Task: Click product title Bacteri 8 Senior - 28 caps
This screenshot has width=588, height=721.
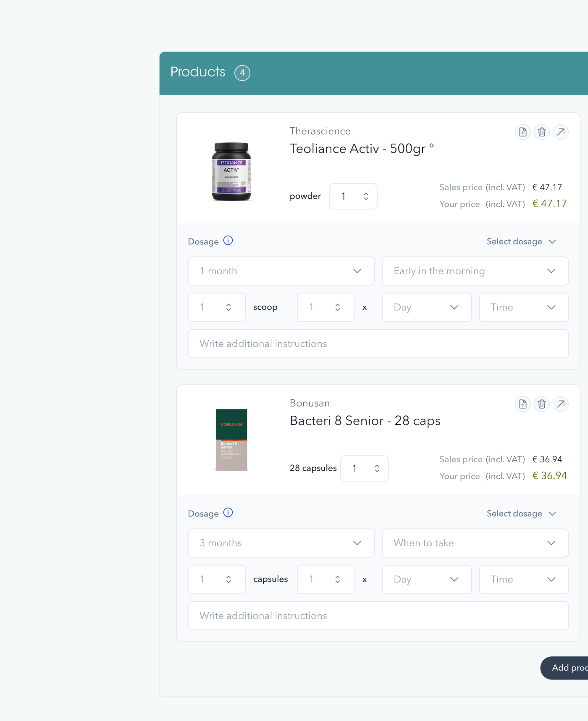Action: pos(365,421)
